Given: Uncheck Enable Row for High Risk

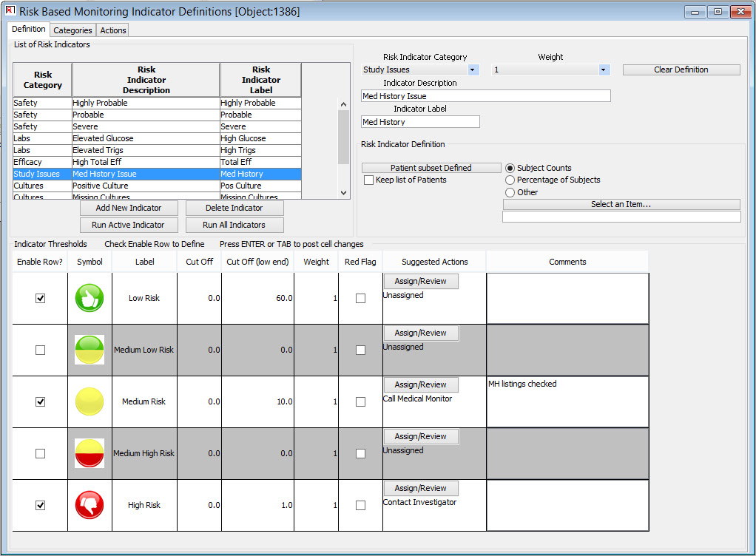Looking at the screenshot, I should click(41, 505).
